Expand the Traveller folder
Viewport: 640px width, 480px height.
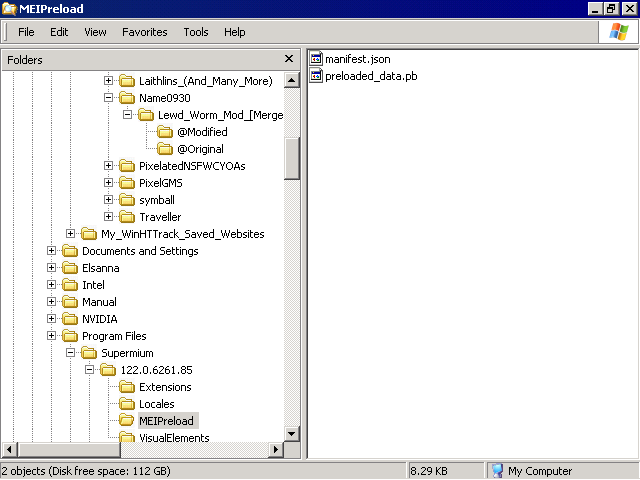(x=108, y=217)
